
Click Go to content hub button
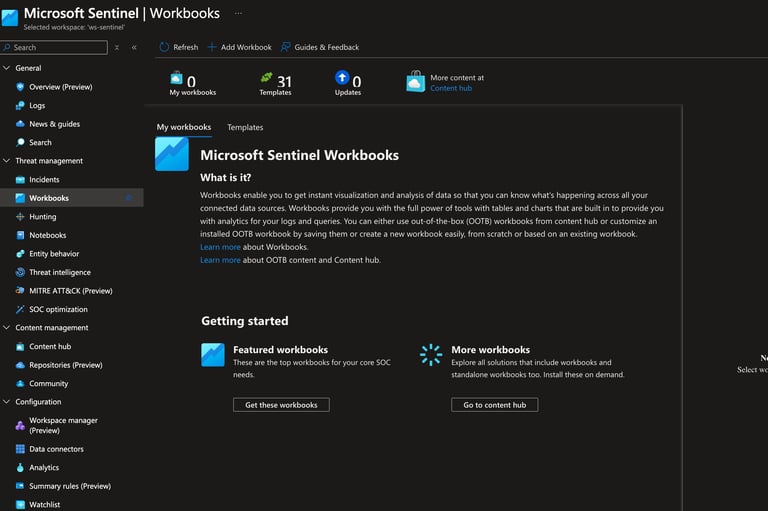[495, 405]
